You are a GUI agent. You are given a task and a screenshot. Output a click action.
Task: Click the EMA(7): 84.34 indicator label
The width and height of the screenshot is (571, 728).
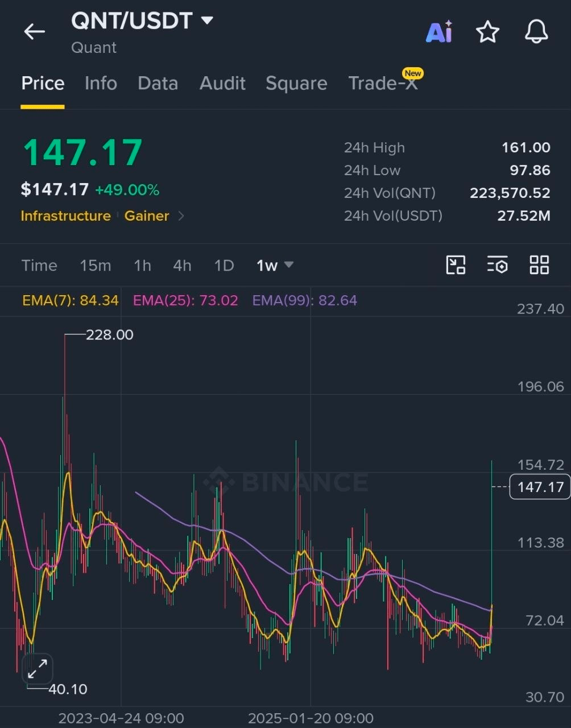tap(71, 300)
